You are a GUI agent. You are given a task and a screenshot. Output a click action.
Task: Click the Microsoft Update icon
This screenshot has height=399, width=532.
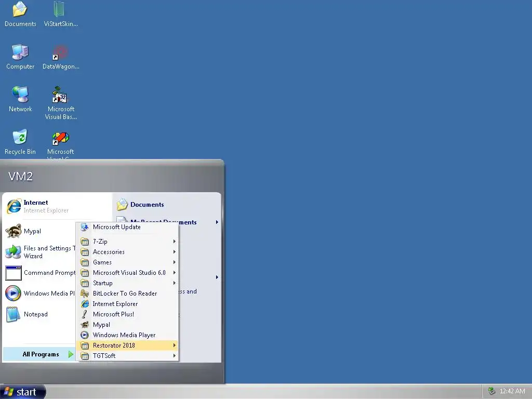pos(85,227)
